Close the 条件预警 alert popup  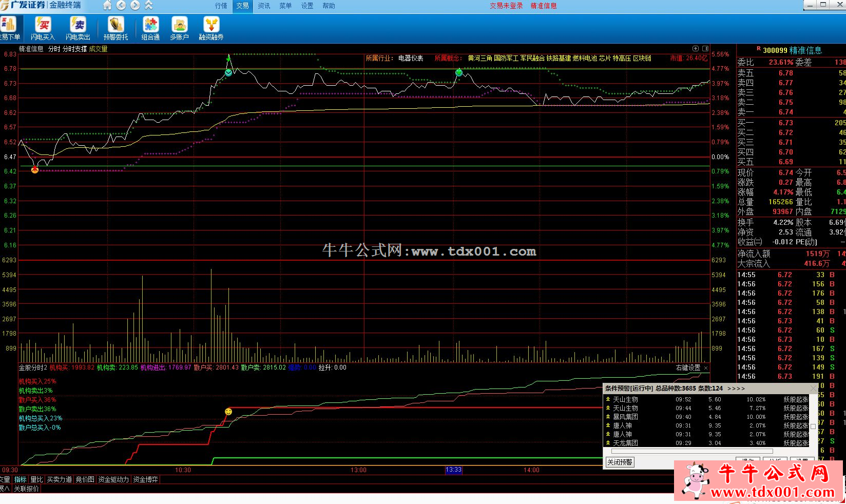813,389
